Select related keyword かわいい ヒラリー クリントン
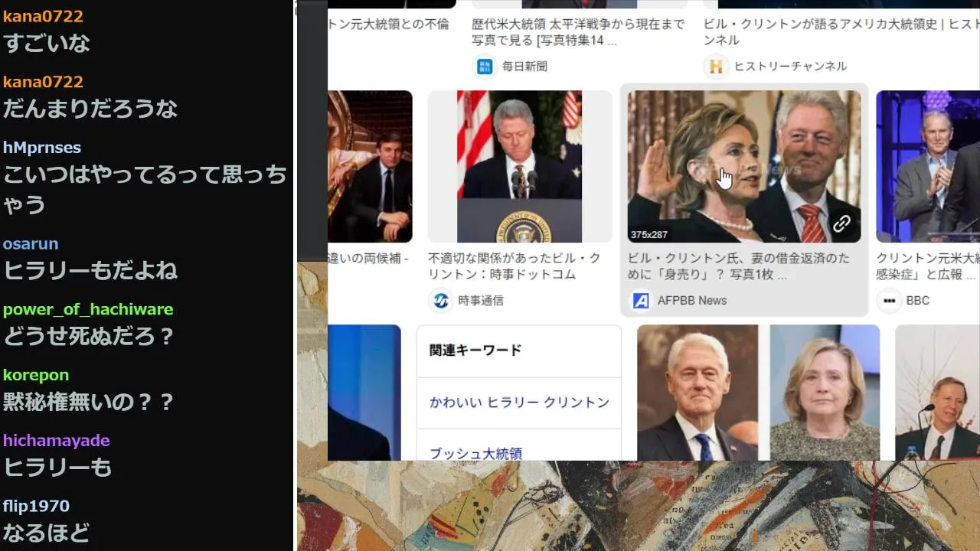The image size is (980, 551). point(519,403)
